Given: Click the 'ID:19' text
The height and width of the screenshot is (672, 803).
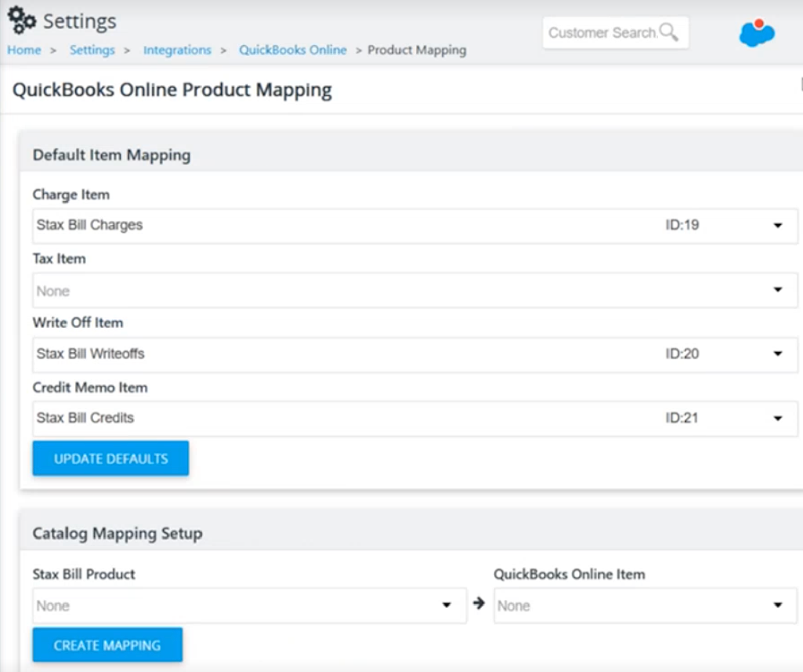Looking at the screenshot, I should point(682,225).
